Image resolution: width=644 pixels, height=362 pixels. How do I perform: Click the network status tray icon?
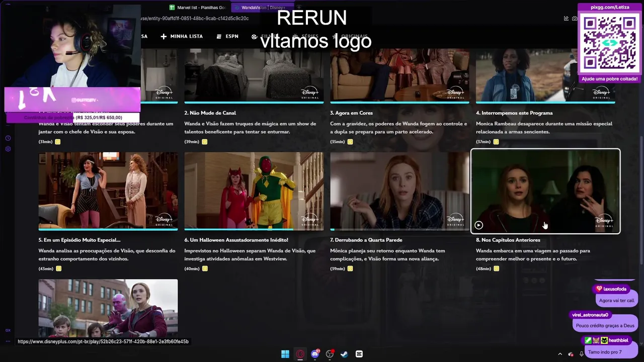pyautogui.click(x=571, y=354)
